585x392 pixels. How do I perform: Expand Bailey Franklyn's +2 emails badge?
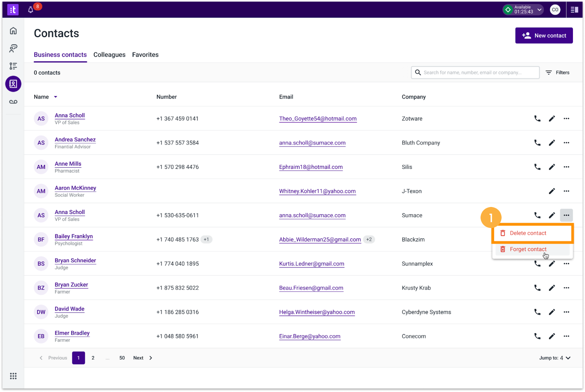click(369, 240)
